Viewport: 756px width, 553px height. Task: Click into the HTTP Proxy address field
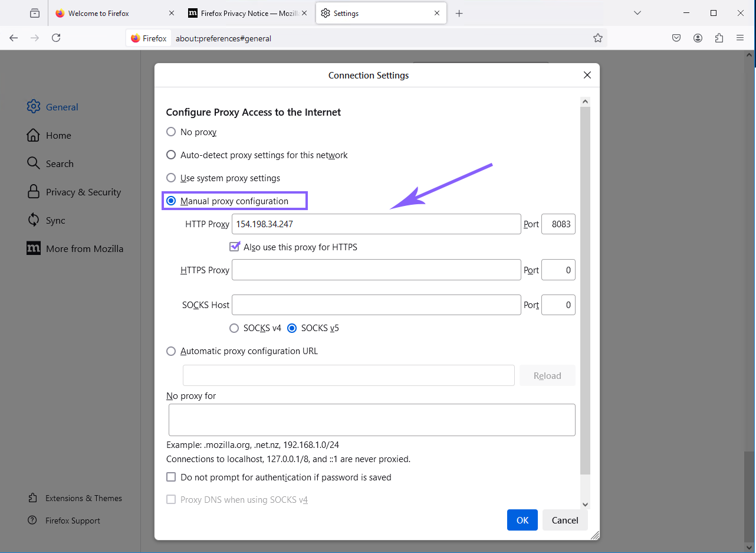click(376, 224)
